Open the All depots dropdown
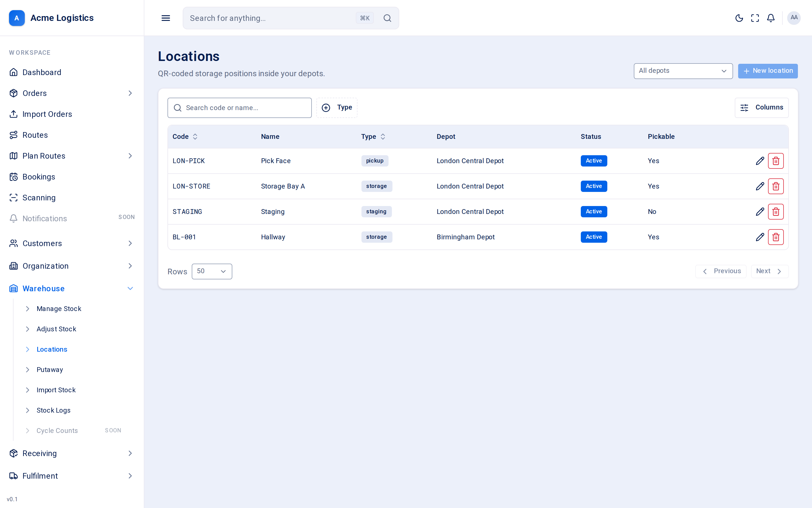Screen dimensions: 812x508 683,71
